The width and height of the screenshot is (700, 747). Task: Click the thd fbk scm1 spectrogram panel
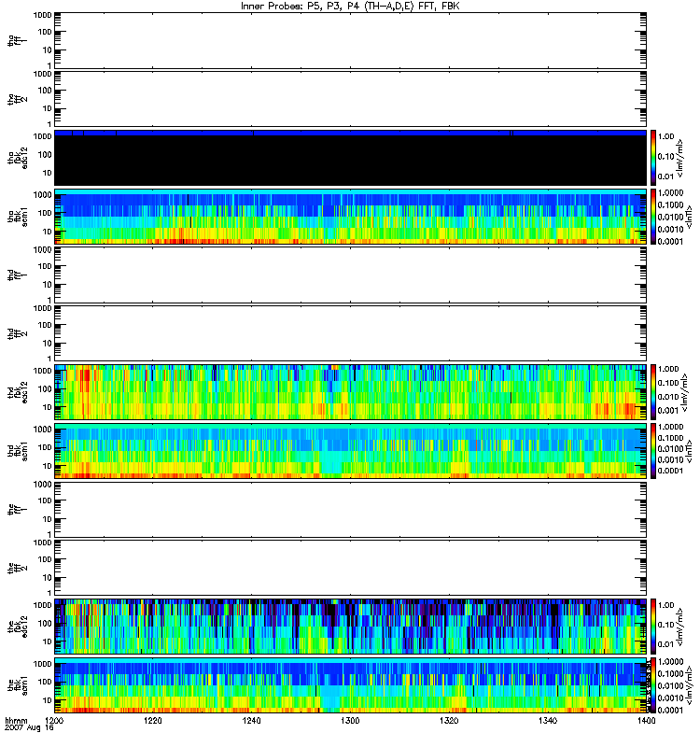351,451
